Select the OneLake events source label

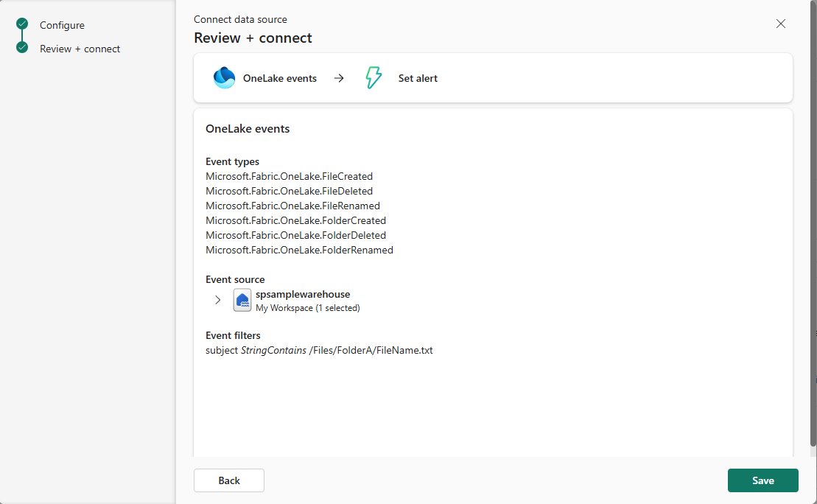click(280, 78)
